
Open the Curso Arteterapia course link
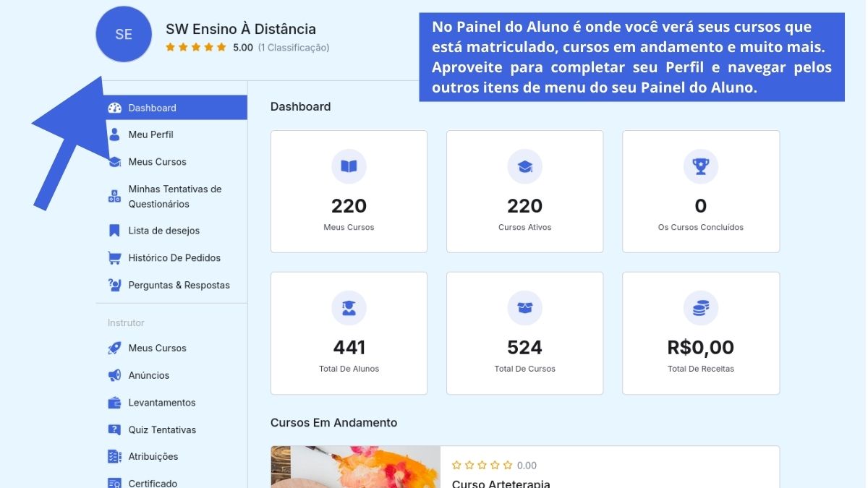coord(501,484)
